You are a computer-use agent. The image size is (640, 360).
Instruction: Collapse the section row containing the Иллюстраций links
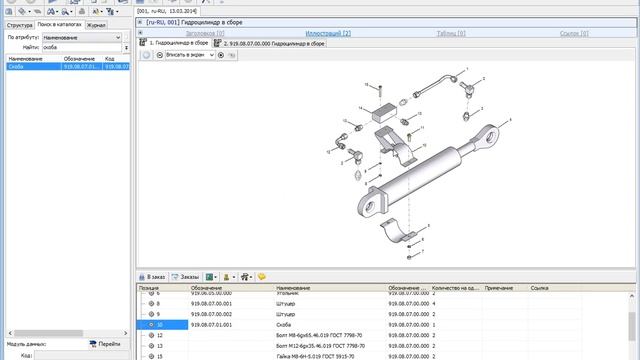click(x=140, y=33)
